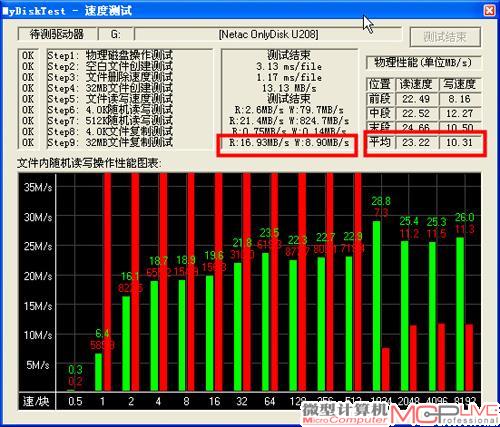The width and height of the screenshot is (500, 427).
Task: Click the 15M/s axis label
Action: point(38,306)
